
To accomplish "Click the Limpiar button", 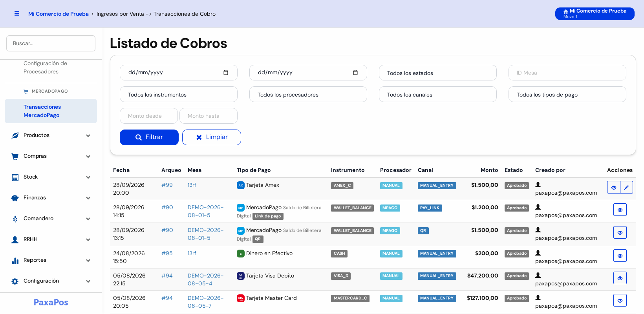I will (212, 137).
